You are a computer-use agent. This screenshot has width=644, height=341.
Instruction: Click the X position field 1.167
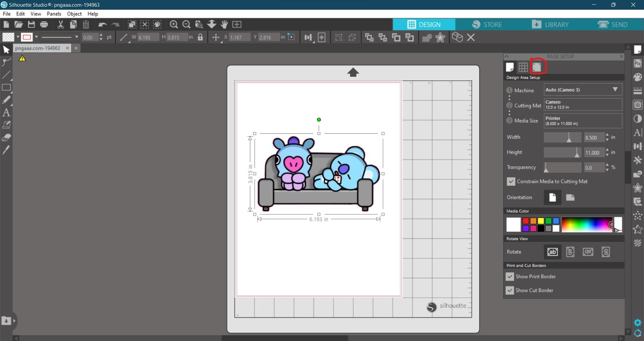pos(239,37)
